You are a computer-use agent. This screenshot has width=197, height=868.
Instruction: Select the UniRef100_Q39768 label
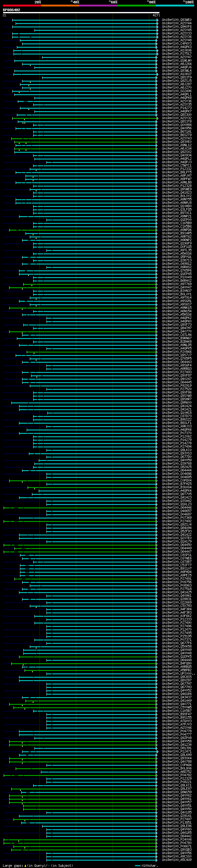(x=177, y=464)
